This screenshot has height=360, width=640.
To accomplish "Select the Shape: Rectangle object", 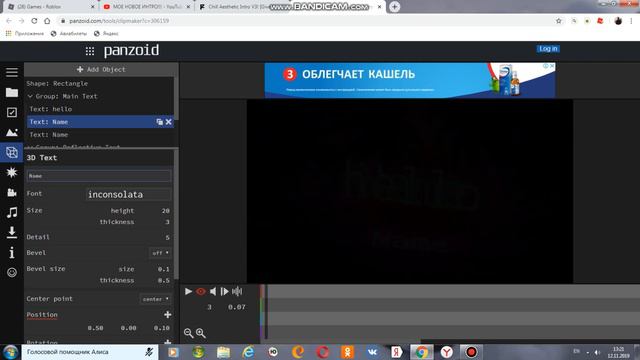I will tap(57, 84).
